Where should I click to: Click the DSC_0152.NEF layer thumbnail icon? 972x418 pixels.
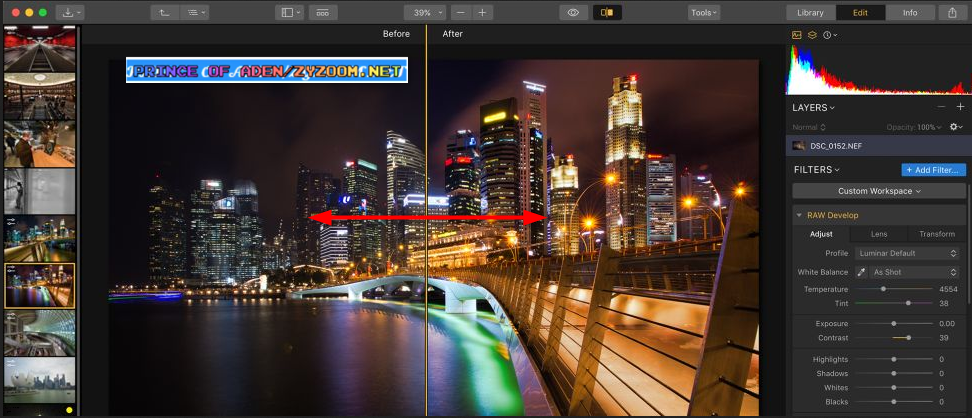799,146
